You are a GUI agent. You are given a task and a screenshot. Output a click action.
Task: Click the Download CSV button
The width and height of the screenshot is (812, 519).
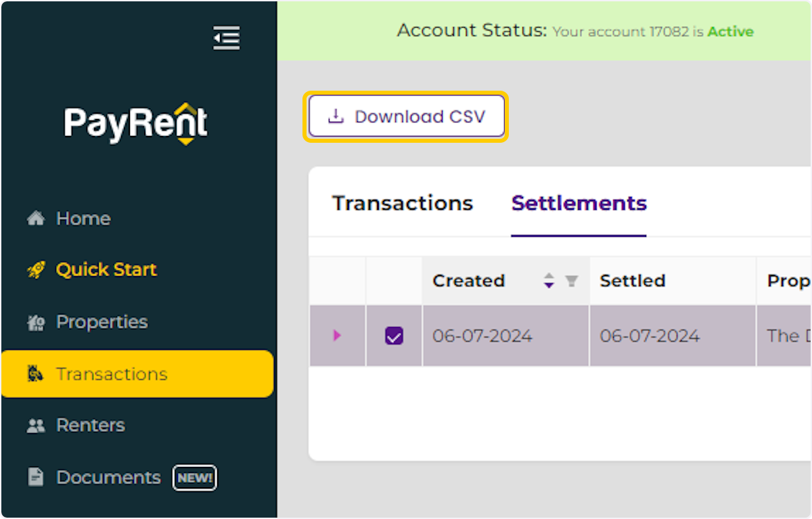[x=406, y=116]
